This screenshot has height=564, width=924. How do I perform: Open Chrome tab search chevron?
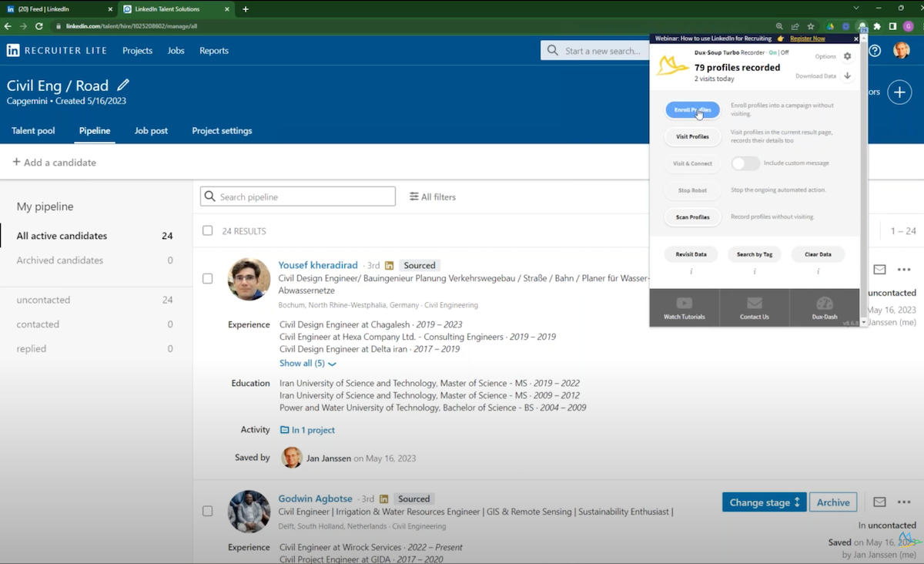(x=856, y=8)
